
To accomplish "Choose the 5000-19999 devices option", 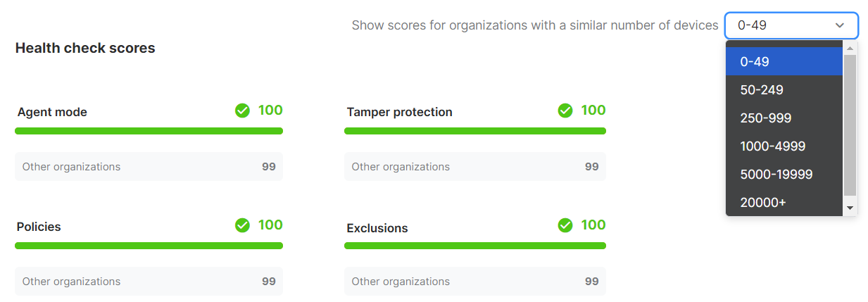I will coord(784,174).
